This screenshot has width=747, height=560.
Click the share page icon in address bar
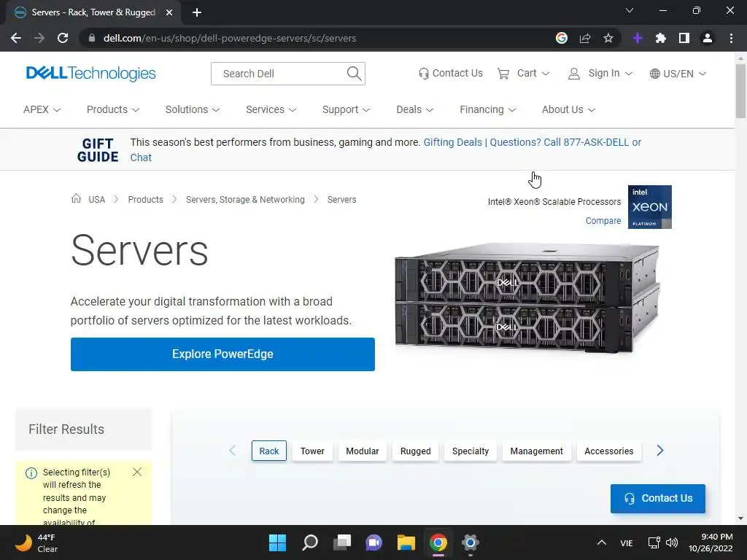[585, 38]
